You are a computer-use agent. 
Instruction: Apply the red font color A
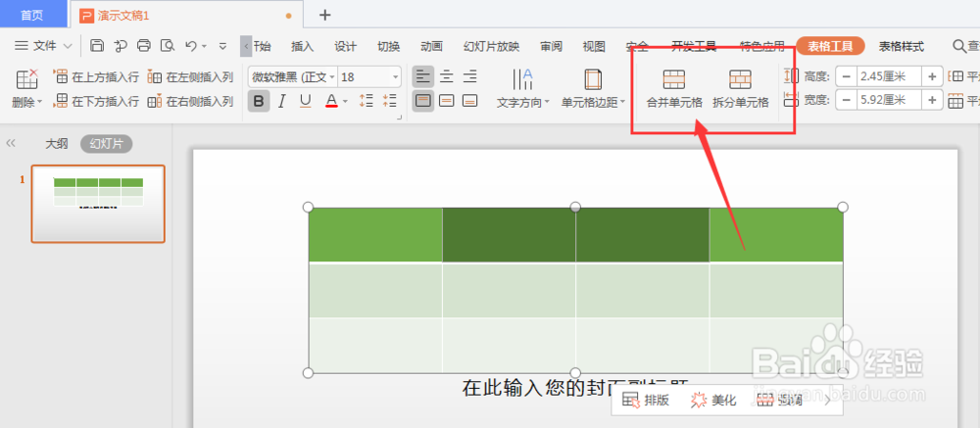coord(331,101)
